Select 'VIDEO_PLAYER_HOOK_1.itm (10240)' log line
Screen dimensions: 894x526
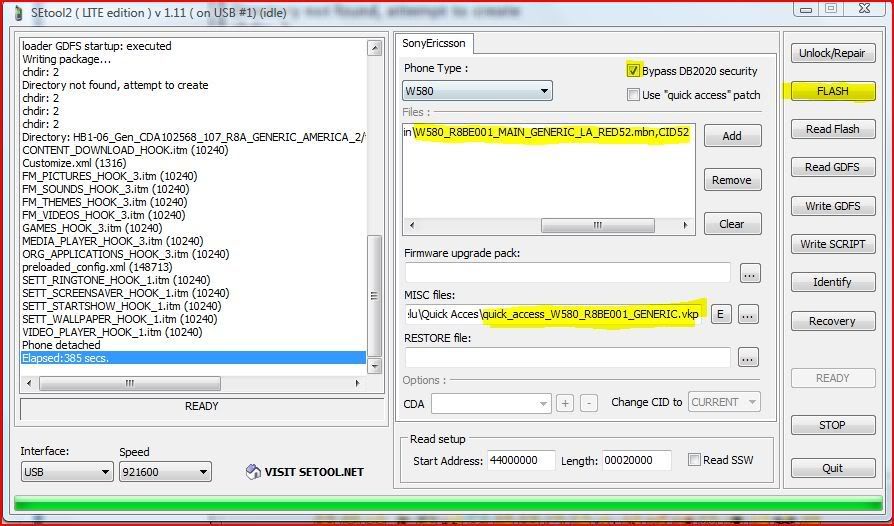pyautogui.click(x=112, y=332)
